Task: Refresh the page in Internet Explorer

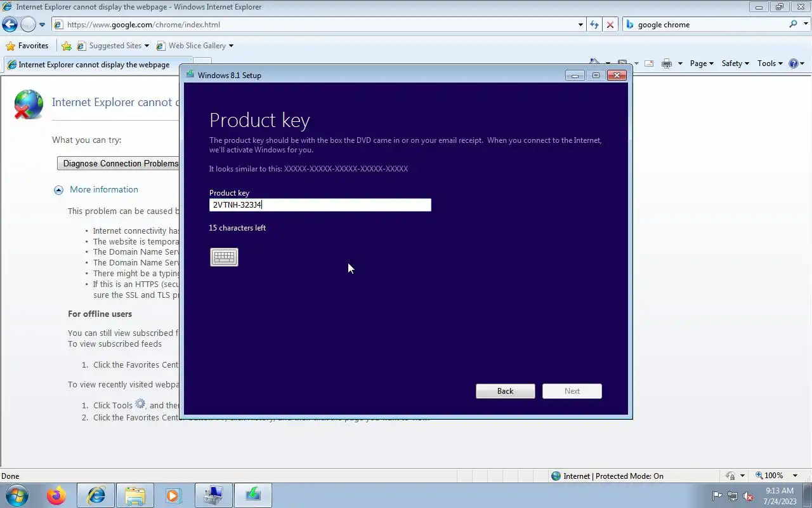Action: 594,25
